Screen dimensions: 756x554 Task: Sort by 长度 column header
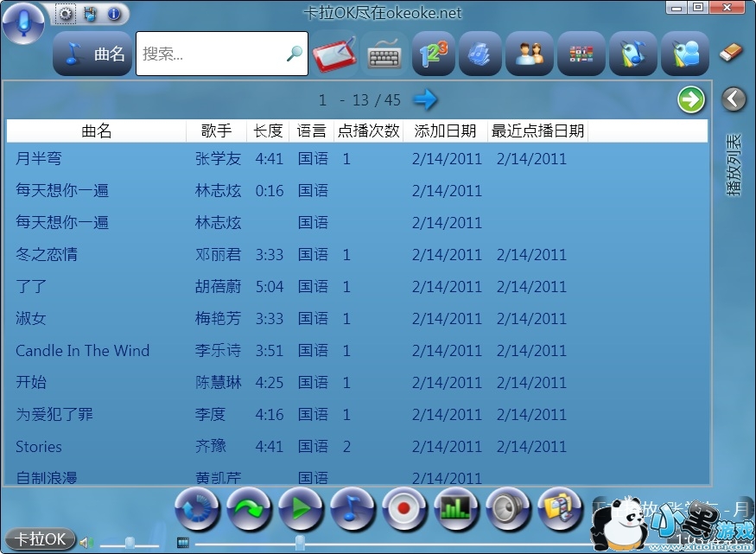click(x=268, y=131)
